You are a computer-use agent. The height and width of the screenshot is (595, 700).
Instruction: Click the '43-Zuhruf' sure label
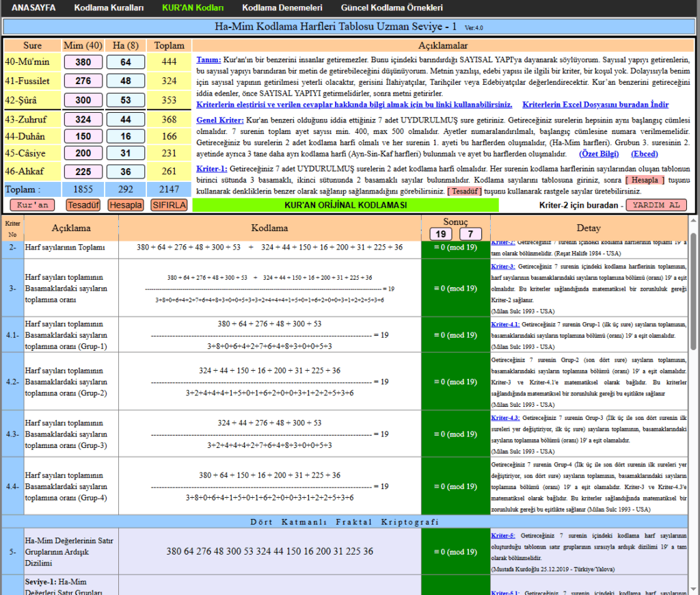pos(25,120)
